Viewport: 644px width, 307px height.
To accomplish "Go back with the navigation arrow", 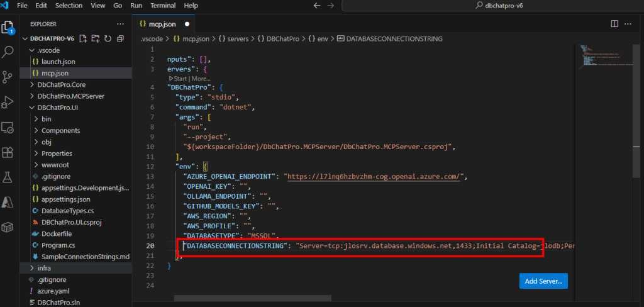I will [317, 6].
